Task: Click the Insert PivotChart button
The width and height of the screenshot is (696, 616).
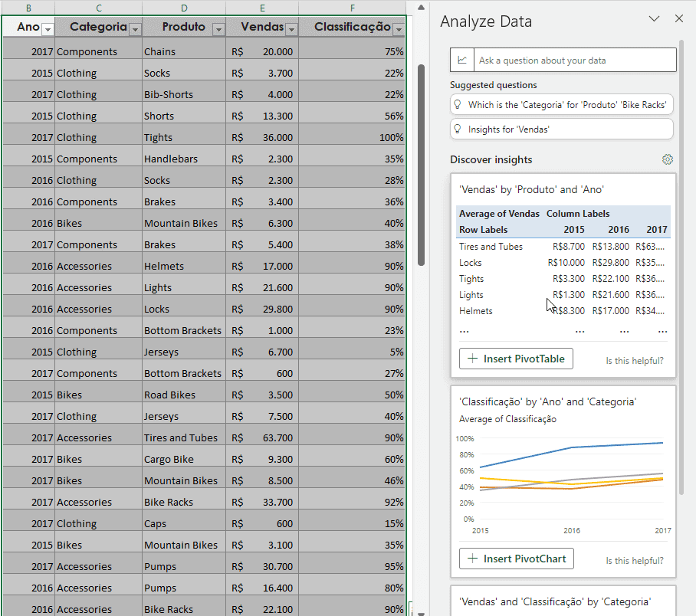Action: [x=516, y=559]
